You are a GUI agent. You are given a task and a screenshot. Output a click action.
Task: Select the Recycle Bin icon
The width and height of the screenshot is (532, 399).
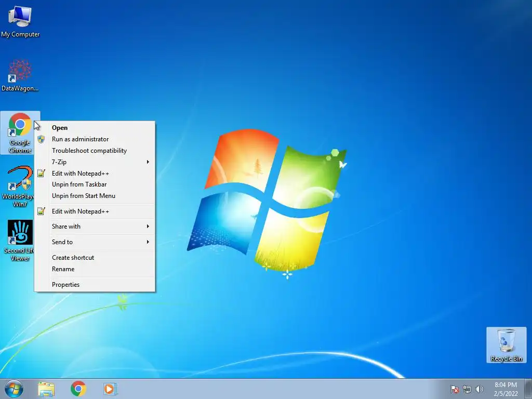pyautogui.click(x=506, y=345)
